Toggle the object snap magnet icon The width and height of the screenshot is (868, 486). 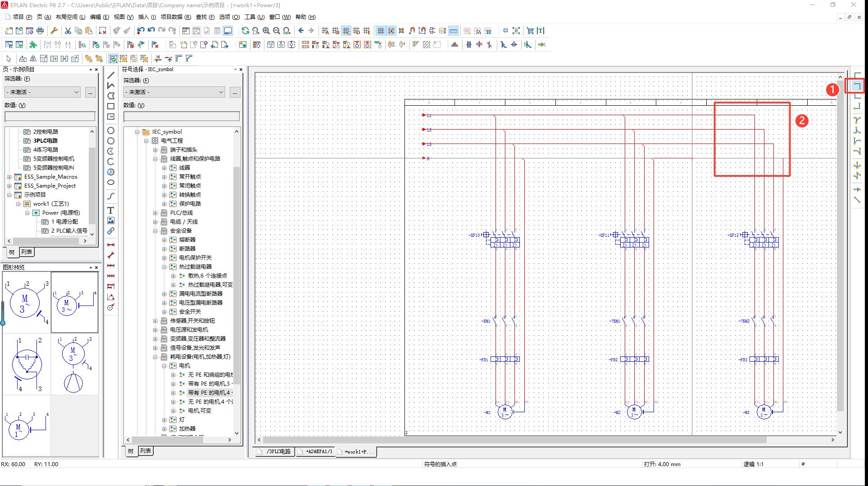[x=412, y=31]
